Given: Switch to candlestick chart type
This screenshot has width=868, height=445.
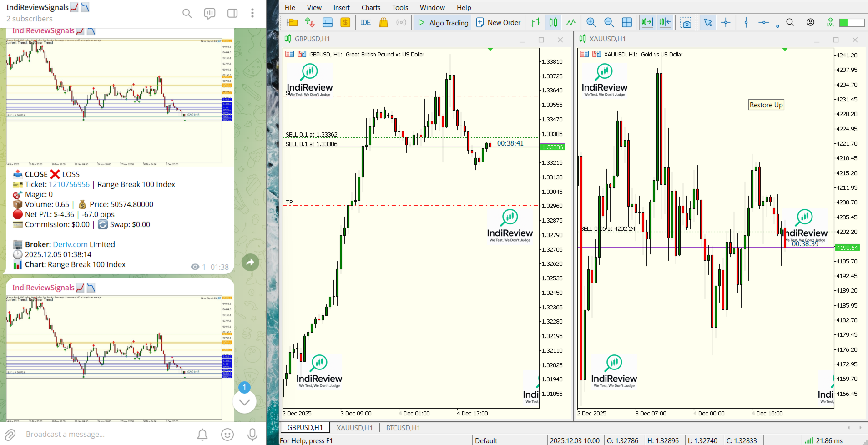Looking at the screenshot, I should (x=553, y=22).
